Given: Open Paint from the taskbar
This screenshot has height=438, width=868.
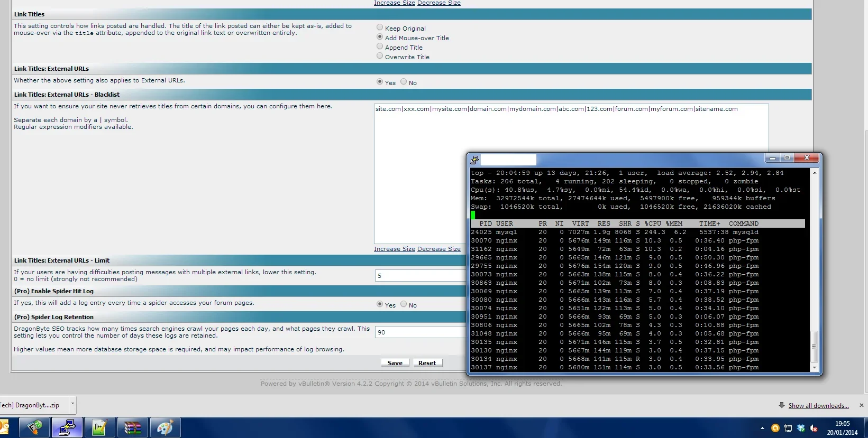Looking at the screenshot, I should [165, 427].
